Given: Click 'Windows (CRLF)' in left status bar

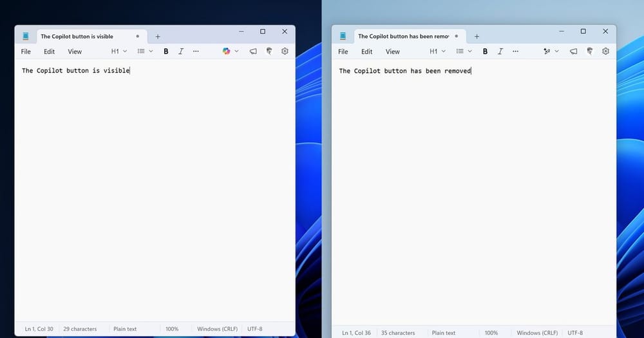Looking at the screenshot, I should point(217,329).
